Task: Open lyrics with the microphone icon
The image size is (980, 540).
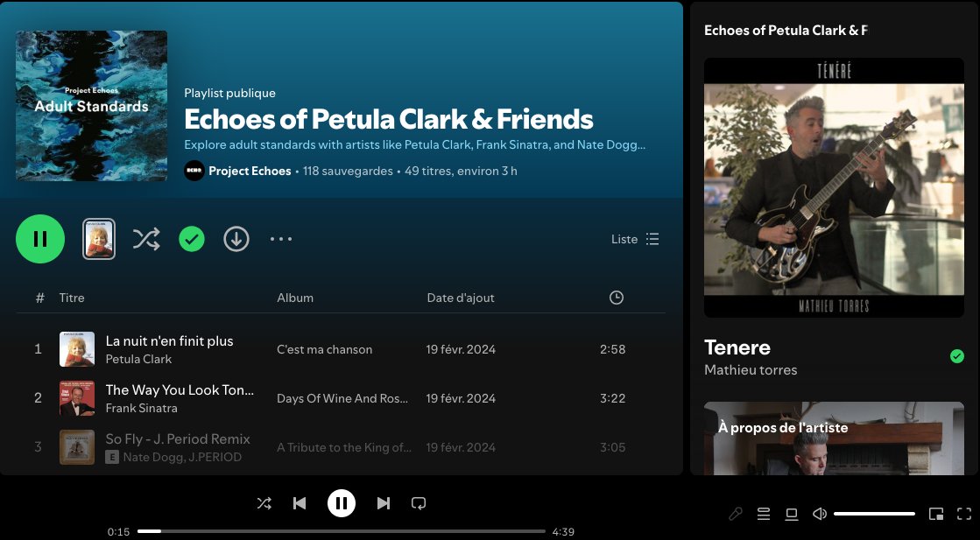Action: [736, 514]
